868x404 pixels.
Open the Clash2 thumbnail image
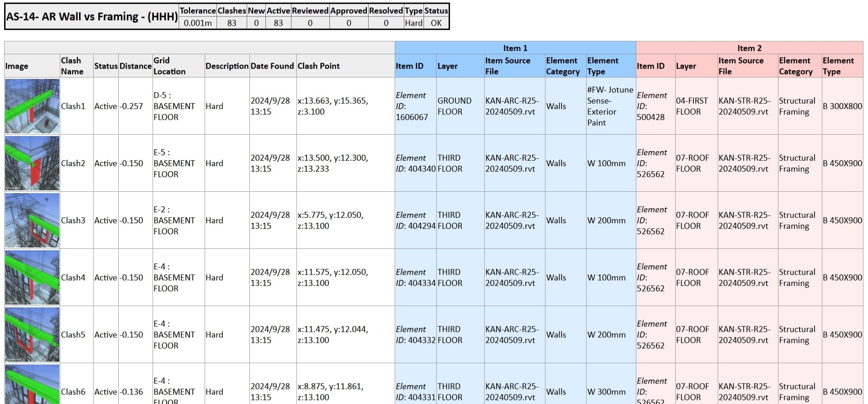[32, 163]
